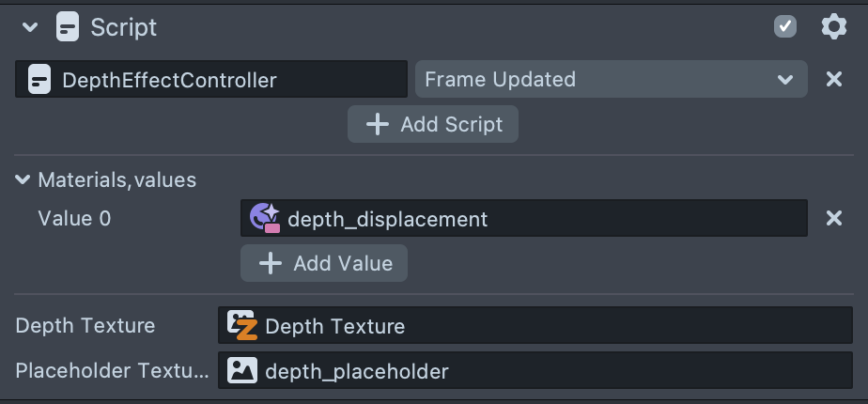This screenshot has width=868, height=404.
Task: Remove the DepthEffectController script with X
Action: tap(833, 80)
